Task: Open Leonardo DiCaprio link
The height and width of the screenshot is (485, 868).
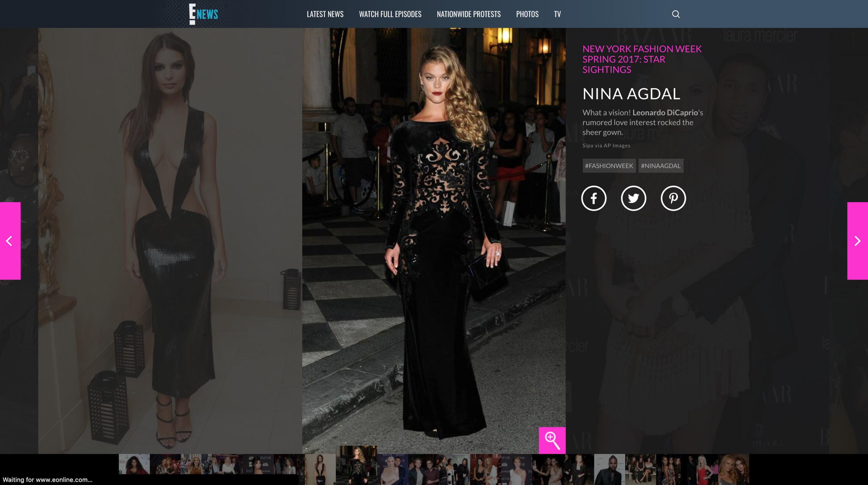Action: 665,113
